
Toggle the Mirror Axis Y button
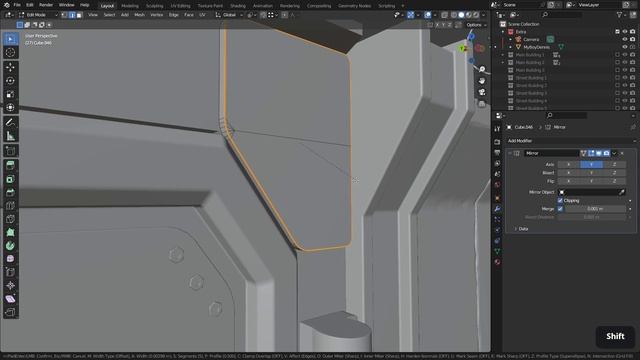click(591, 164)
